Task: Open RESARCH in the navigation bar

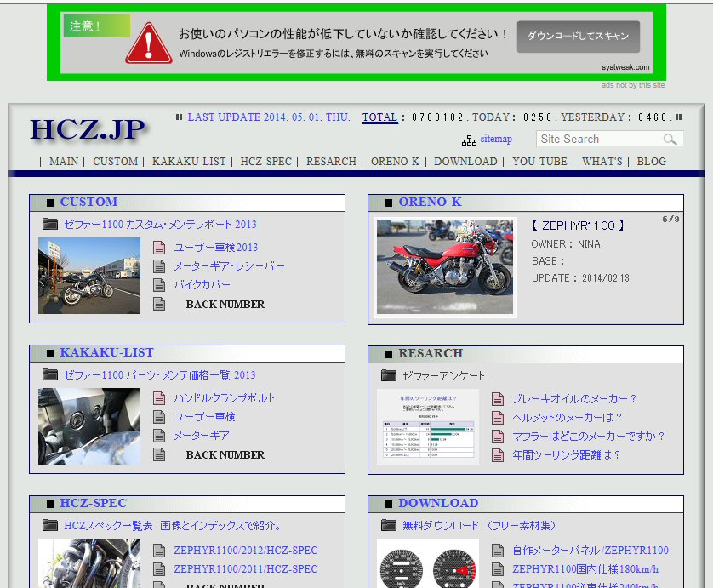Action: (x=332, y=162)
